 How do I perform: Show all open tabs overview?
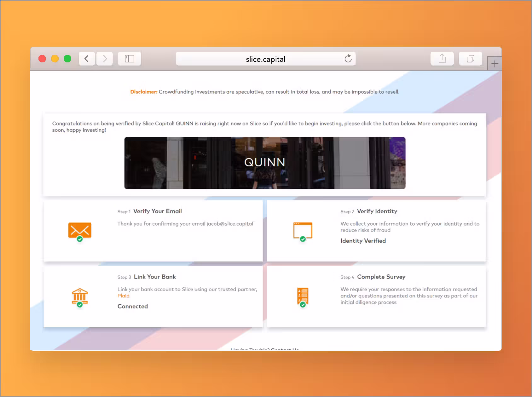[470, 59]
